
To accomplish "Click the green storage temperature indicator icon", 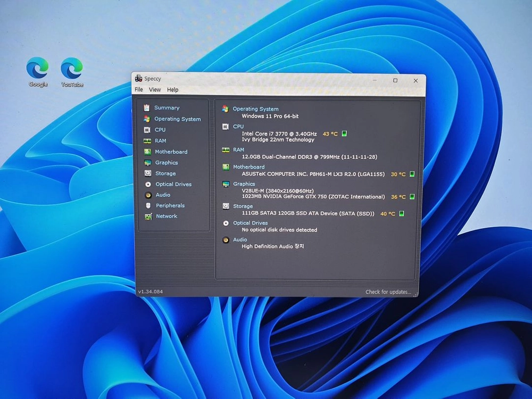I will pyautogui.click(x=401, y=214).
